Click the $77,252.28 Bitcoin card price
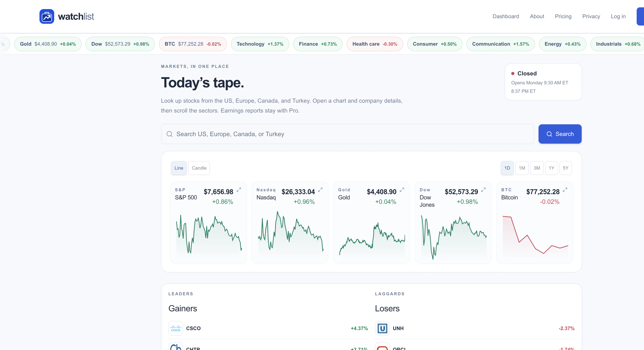644x350 pixels. (x=543, y=192)
